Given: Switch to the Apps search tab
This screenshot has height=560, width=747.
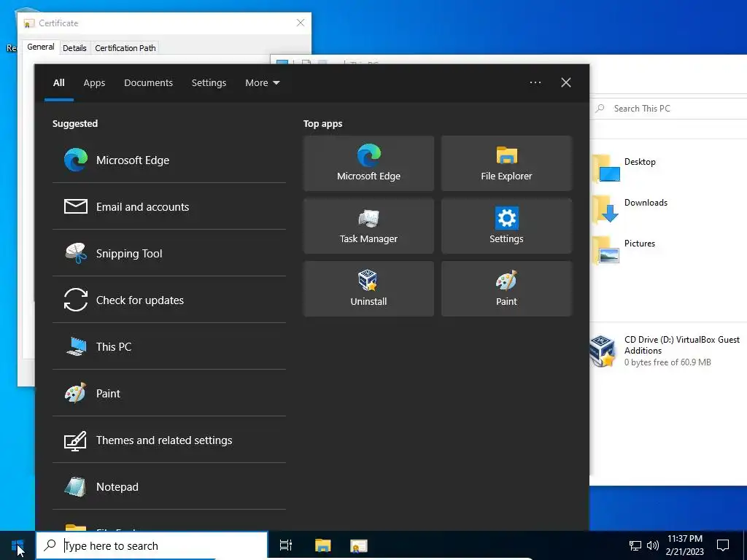Looking at the screenshot, I should click(x=94, y=83).
